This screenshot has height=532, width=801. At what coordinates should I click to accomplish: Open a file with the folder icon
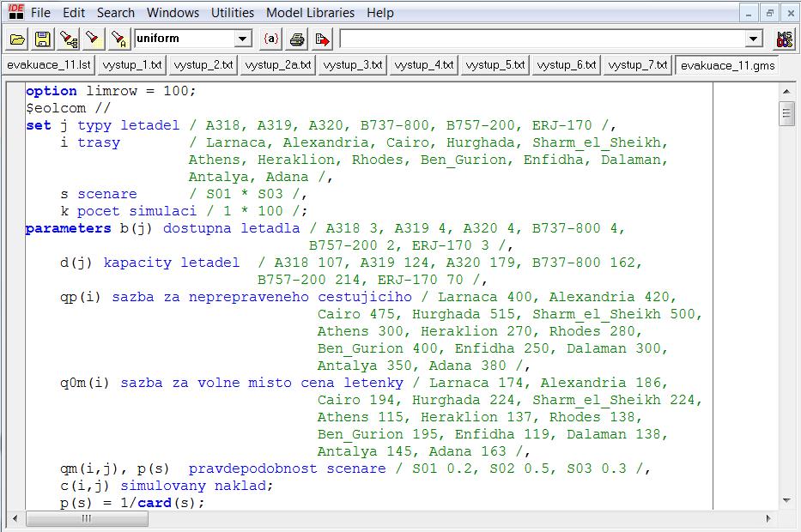[x=17, y=39]
